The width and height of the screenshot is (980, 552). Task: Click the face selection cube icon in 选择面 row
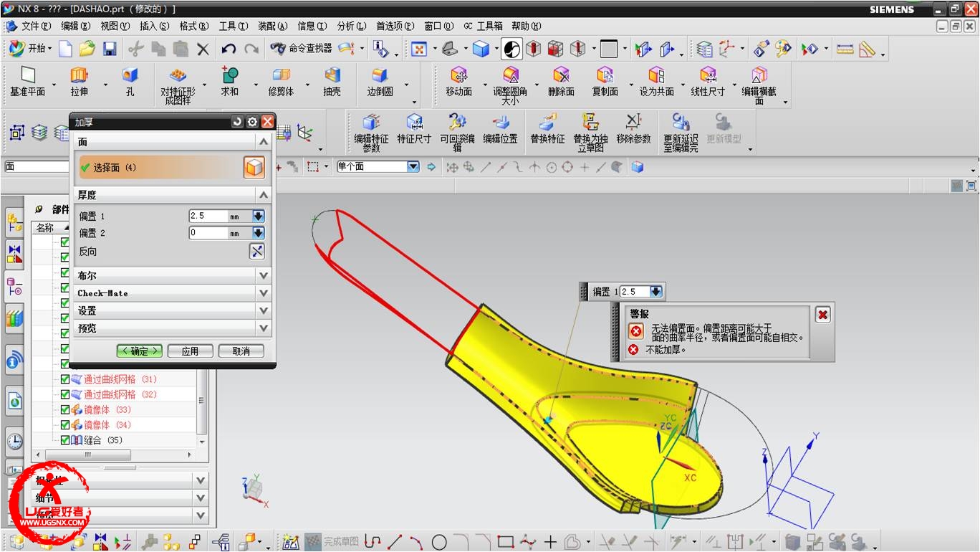pyautogui.click(x=254, y=168)
